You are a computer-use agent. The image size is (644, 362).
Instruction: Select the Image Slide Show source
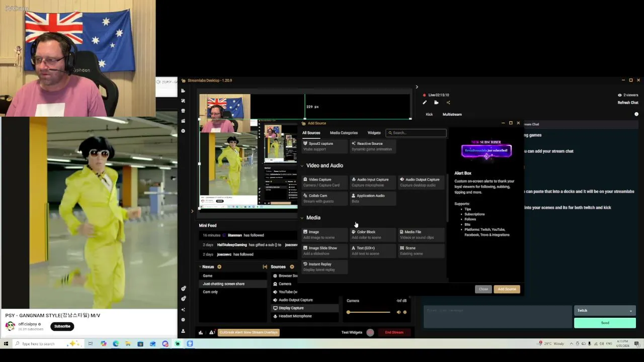(325, 250)
